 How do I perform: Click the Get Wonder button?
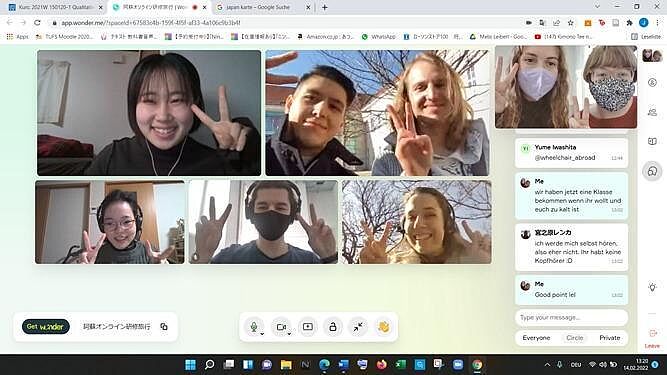click(x=46, y=327)
